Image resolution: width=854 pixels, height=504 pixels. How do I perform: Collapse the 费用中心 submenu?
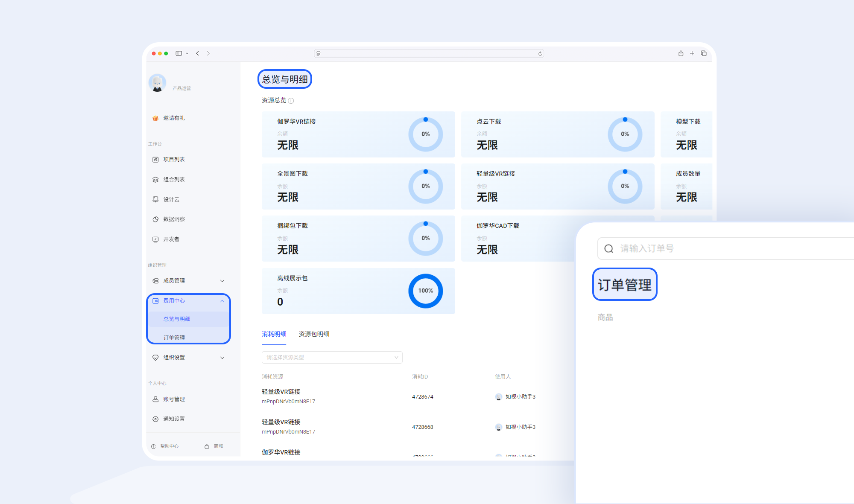[222, 300]
